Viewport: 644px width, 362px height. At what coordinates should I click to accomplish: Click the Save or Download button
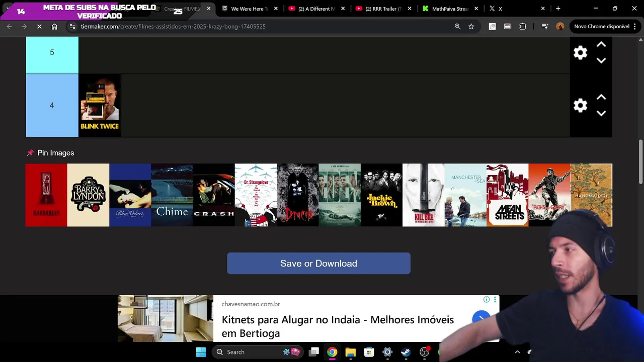(x=318, y=263)
